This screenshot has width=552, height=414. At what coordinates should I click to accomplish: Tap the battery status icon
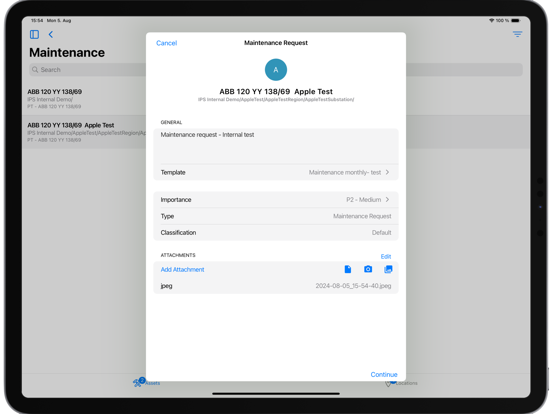[515, 21]
